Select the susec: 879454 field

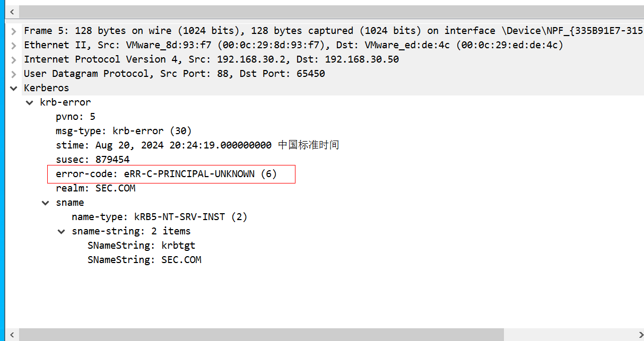point(92,160)
